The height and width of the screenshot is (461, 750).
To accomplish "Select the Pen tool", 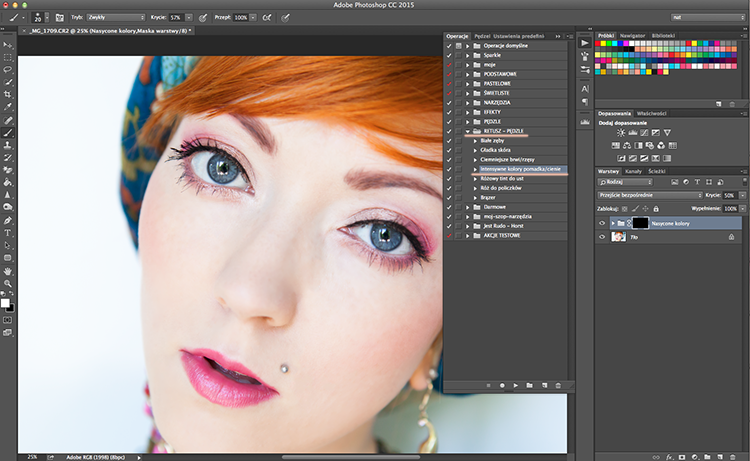I will tap(8, 220).
